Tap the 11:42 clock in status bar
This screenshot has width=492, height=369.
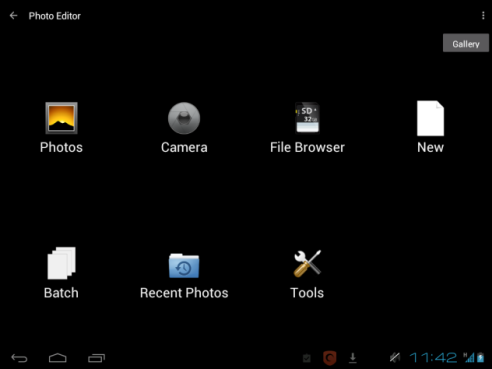pos(433,358)
